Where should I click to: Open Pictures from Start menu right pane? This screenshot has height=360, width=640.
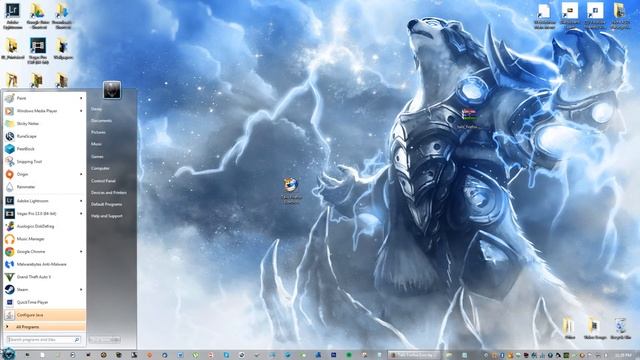click(x=98, y=132)
